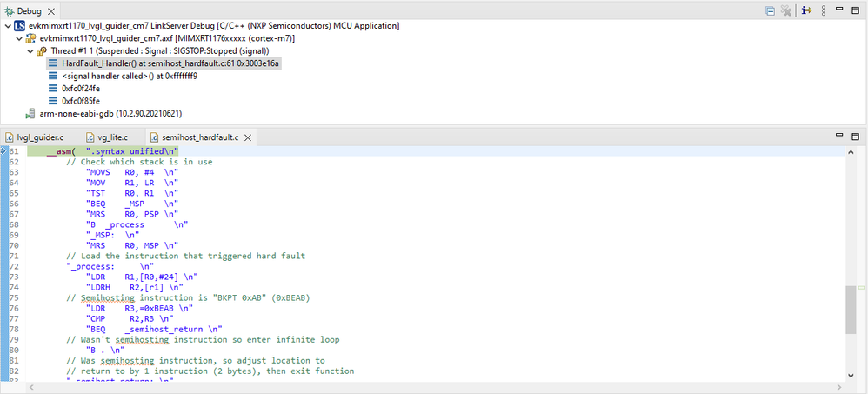
Task: Click the Thread #1 thread icon
Action: (42, 51)
